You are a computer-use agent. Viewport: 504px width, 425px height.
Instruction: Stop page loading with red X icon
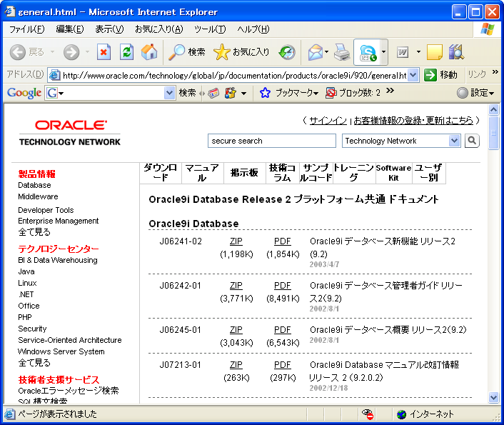[104, 52]
